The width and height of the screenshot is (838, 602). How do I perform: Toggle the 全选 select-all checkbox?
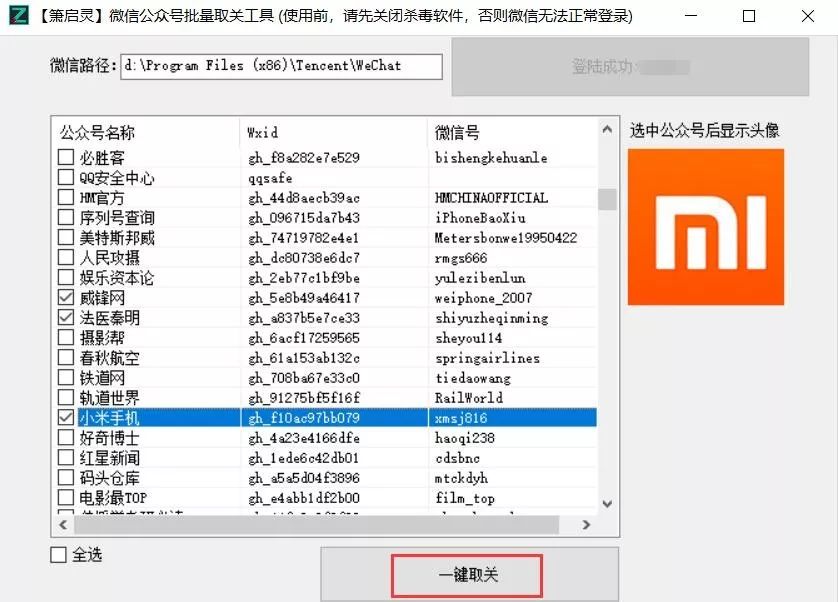coord(58,555)
